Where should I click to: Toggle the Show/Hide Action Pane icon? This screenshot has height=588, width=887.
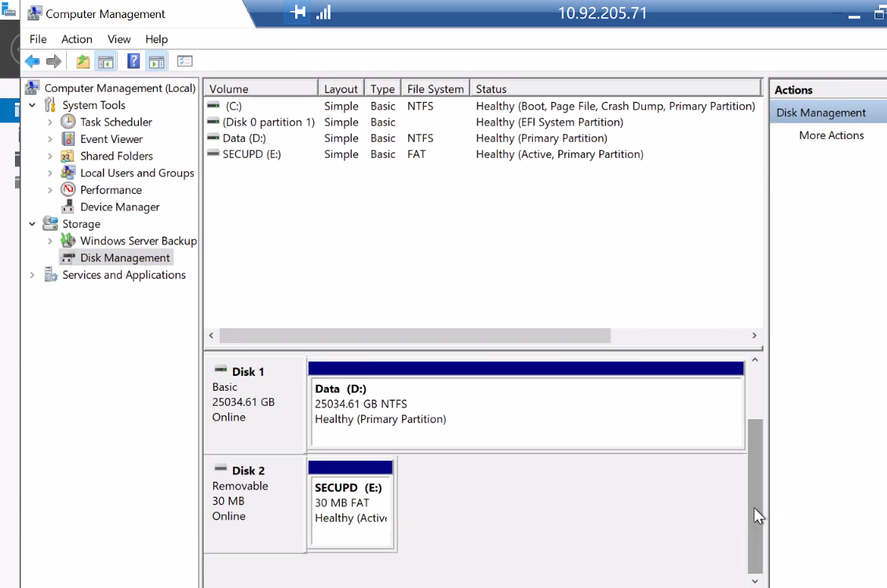tap(157, 61)
